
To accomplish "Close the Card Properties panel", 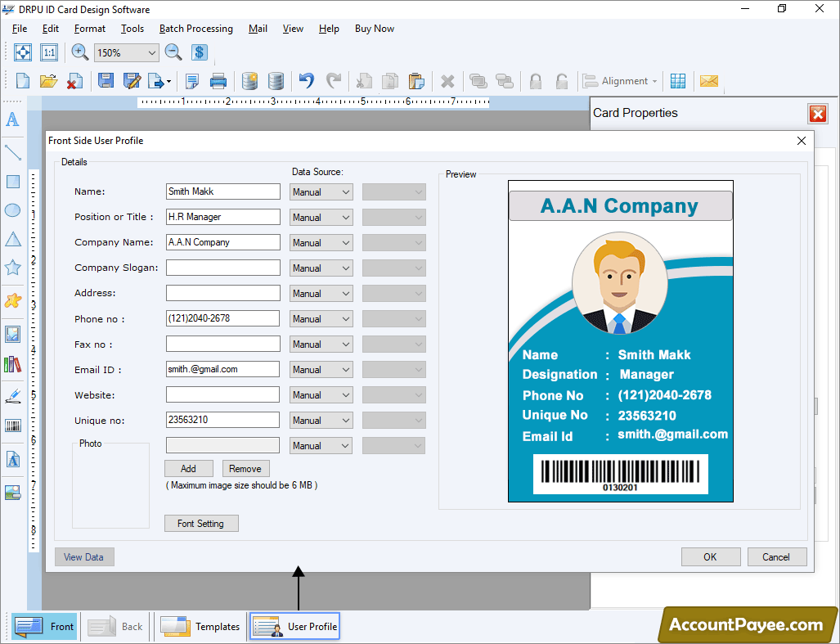I will (x=818, y=114).
